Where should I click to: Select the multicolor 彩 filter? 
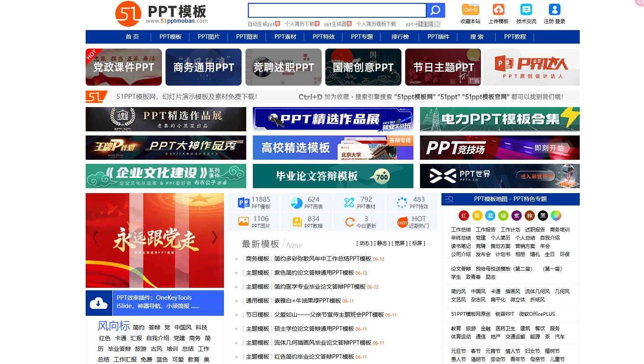click(556, 215)
